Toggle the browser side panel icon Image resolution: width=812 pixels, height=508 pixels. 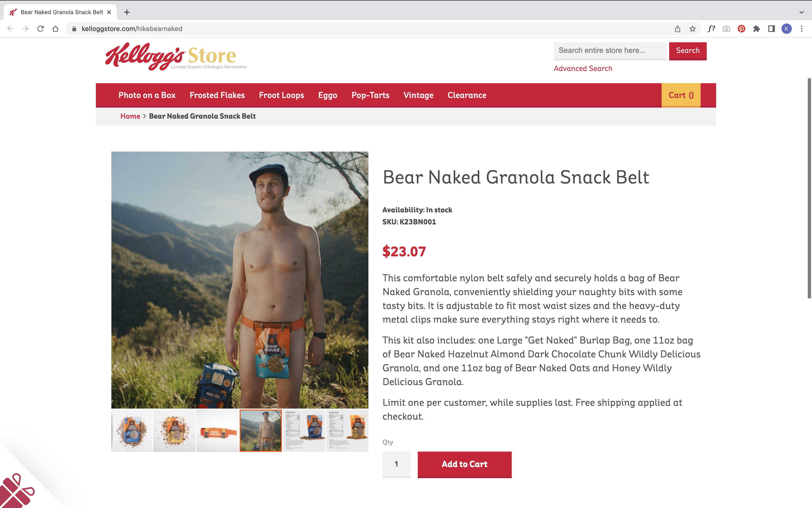[771, 29]
